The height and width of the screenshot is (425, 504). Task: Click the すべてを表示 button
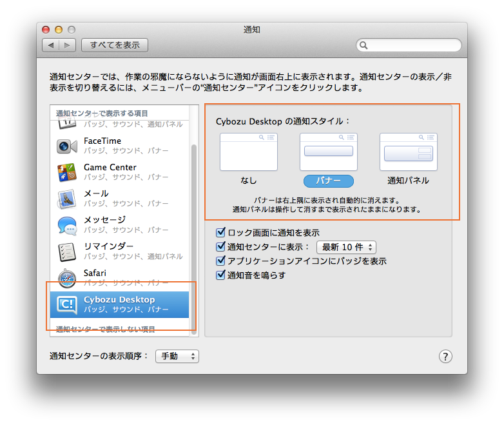115,45
